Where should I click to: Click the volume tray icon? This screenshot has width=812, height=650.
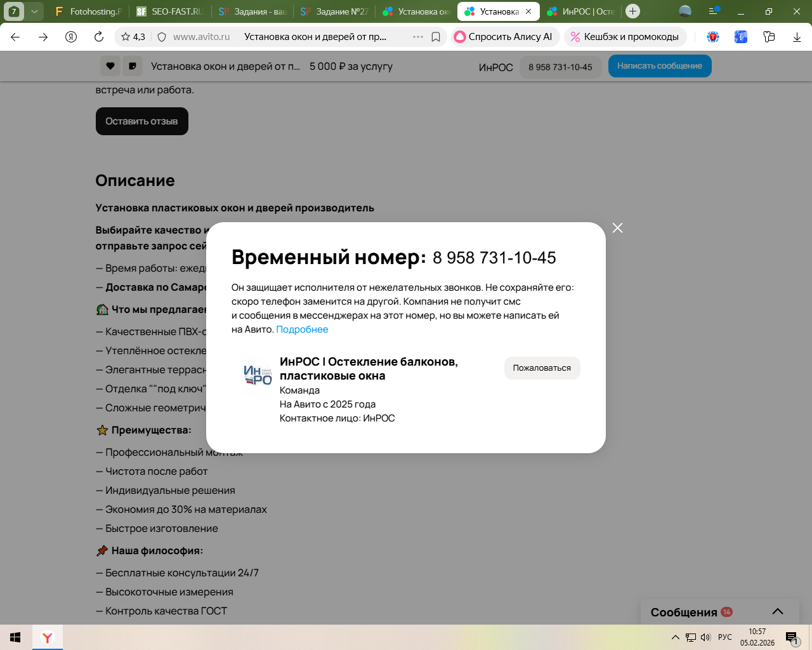pos(705,637)
